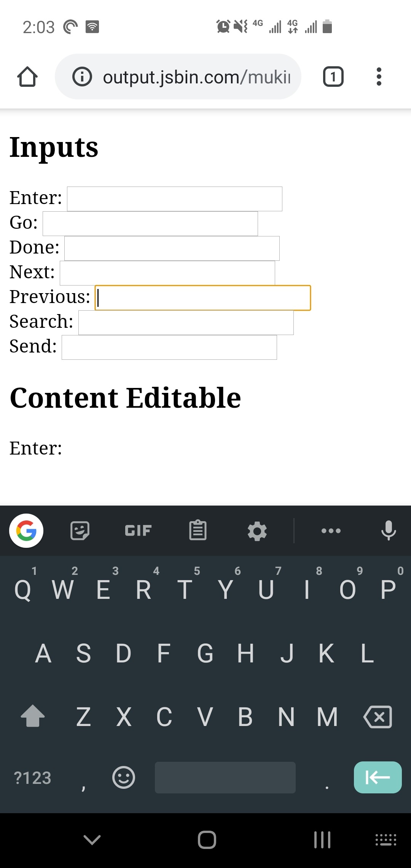Toggle the Shift key

pyautogui.click(x=33, y=716)
